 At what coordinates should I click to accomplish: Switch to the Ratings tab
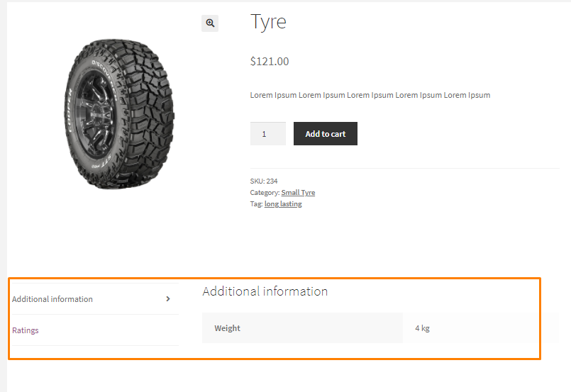25,330
